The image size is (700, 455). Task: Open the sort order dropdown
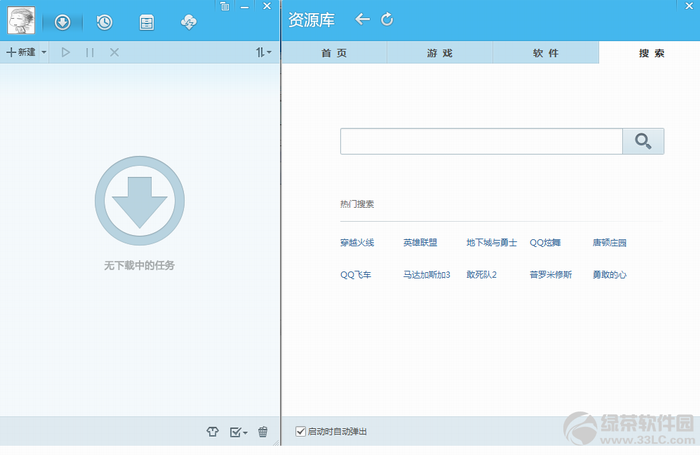click(263, 52)
